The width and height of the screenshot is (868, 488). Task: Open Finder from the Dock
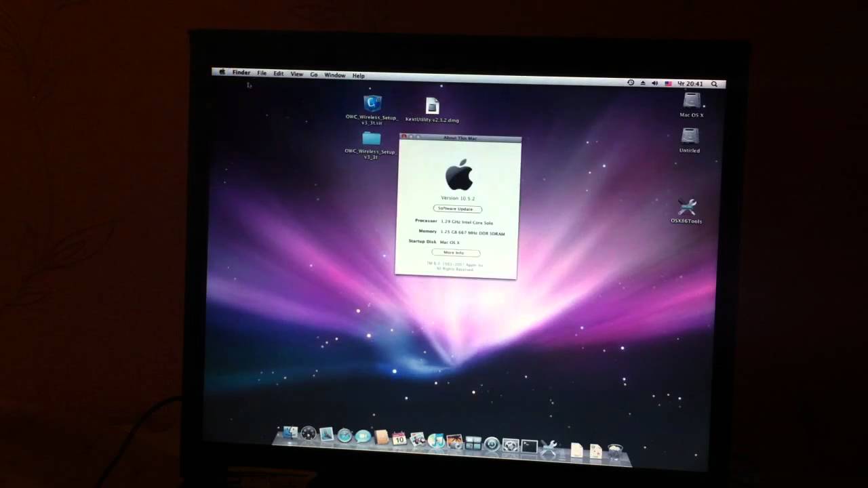[290, 432]
